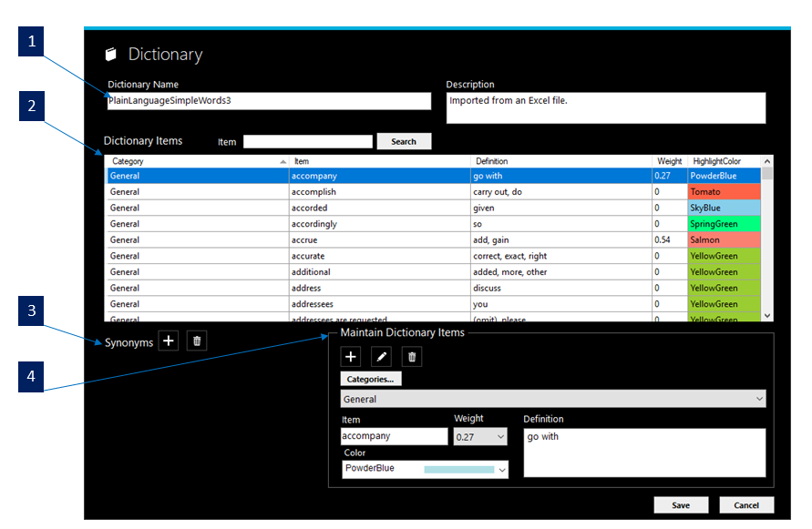
Task: Save the dictionary
Action: [681, 505]
